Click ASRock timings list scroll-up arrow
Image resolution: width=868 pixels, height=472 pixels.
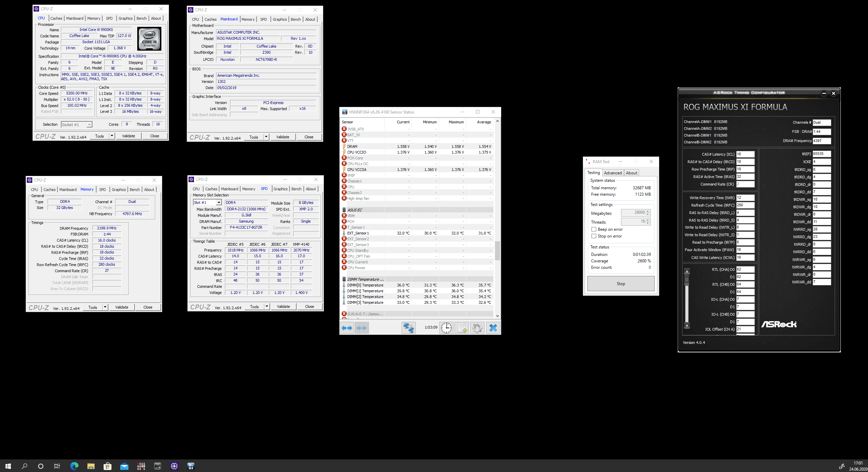[x=687, y=271]
